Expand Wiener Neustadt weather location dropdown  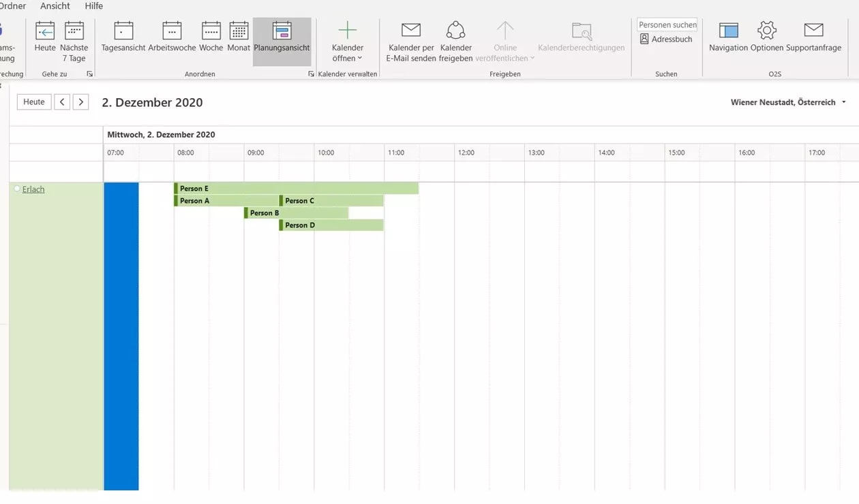tap(844, 102)
